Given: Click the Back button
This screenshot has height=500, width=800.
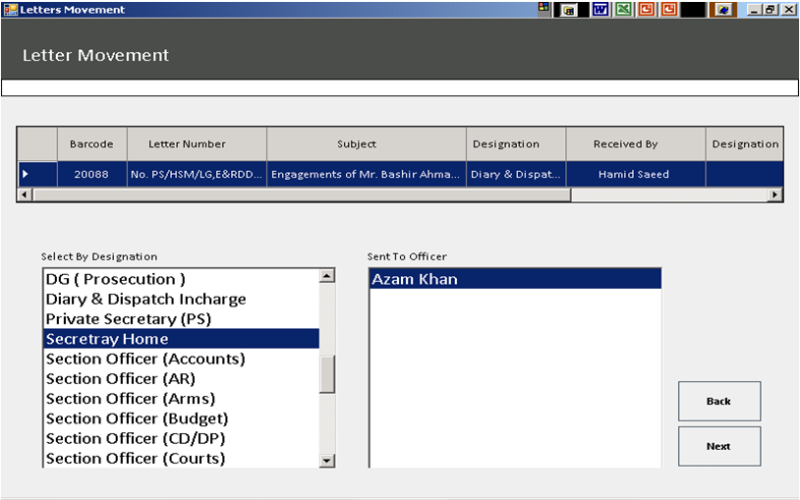Looking at the screenshot, I should (x=719, y=401).
